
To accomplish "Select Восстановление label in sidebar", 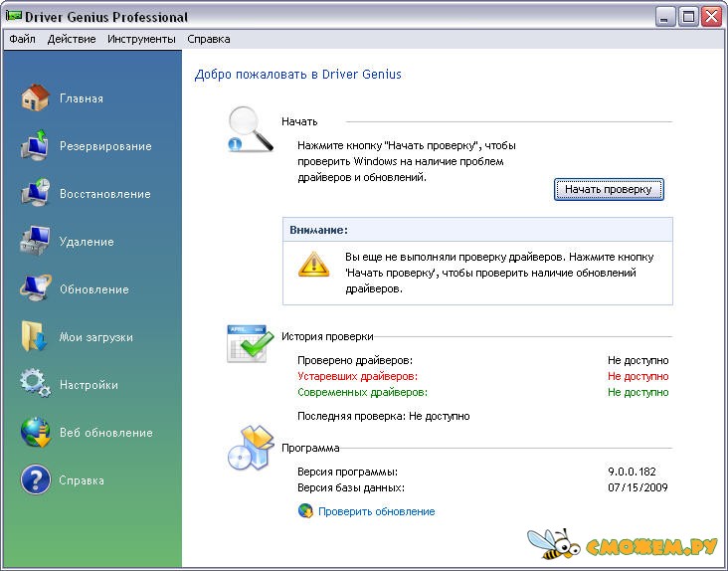I will pos(105,194).
